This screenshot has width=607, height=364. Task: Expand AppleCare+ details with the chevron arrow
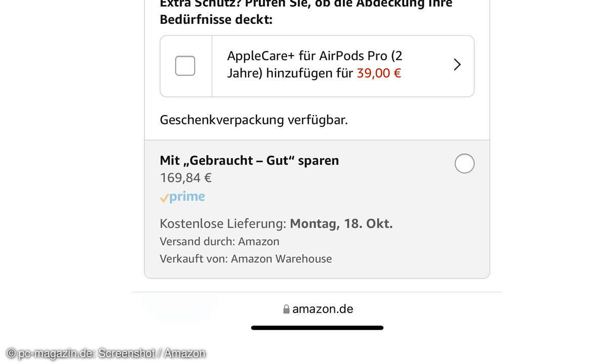point(457,65)
